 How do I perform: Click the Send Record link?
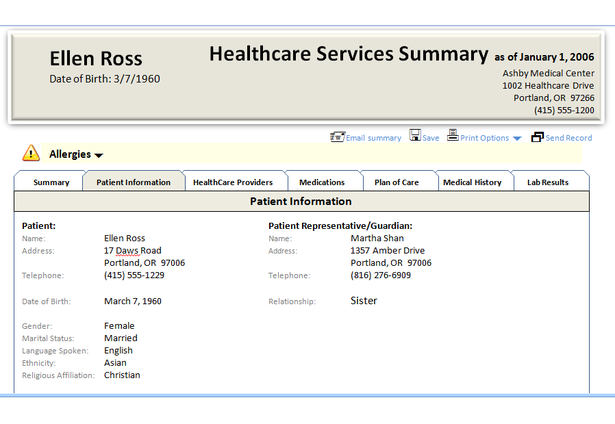click(x=569, y=138)
